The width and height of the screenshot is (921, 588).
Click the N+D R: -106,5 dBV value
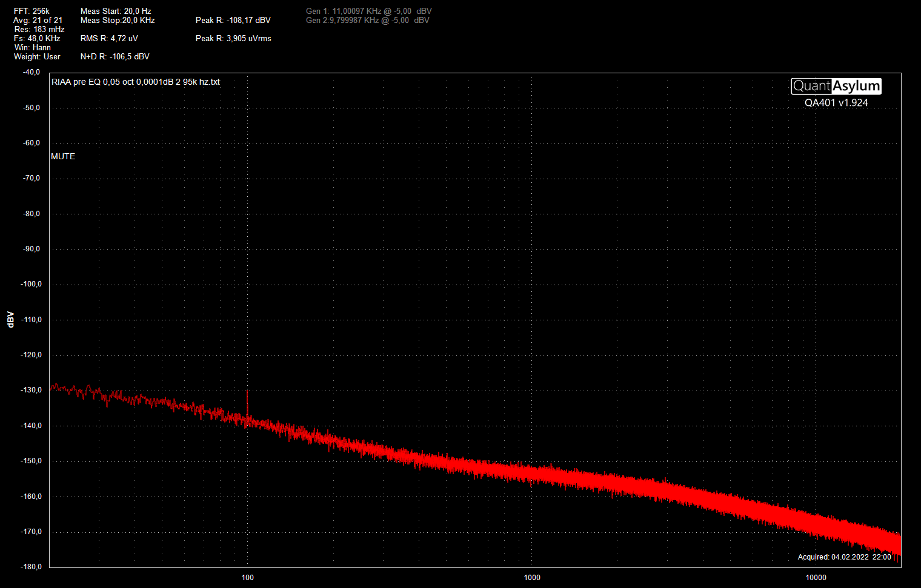click(x=115, y=56)
